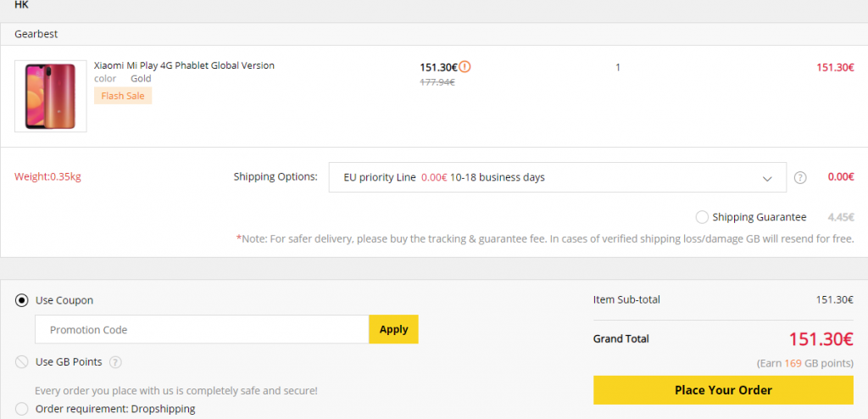Image resolution: width=868 pixels, height=419 pixels.
Task: Click the Flash Sale tag
Action: (x=123, y=96)
